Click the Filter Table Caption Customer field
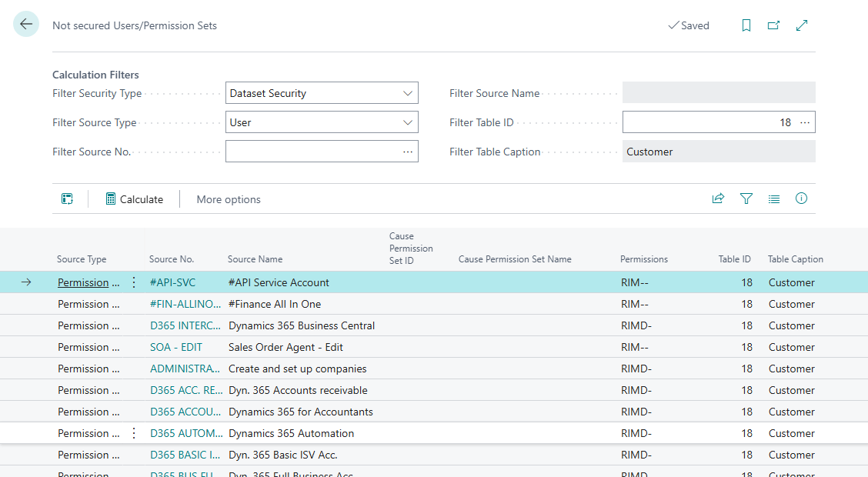 (x=719, y=152)
